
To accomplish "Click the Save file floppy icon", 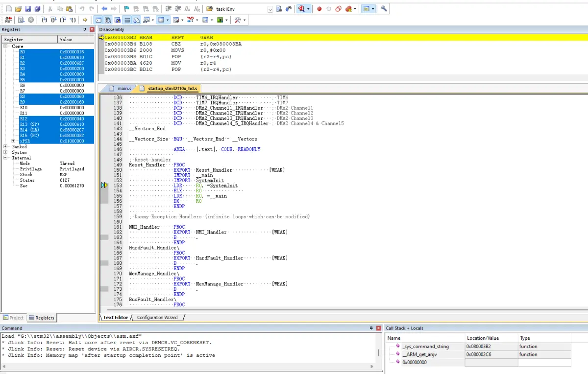I will [28, 9].
